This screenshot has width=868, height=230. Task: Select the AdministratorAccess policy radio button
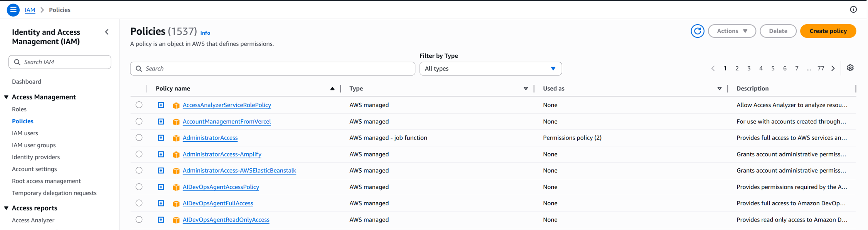pos(139,138)
